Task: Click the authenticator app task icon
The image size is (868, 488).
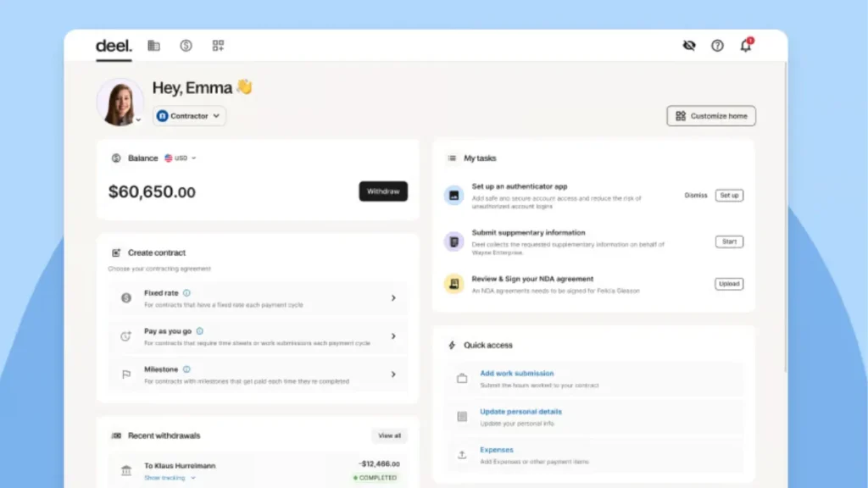Action: tap(454, 196)
